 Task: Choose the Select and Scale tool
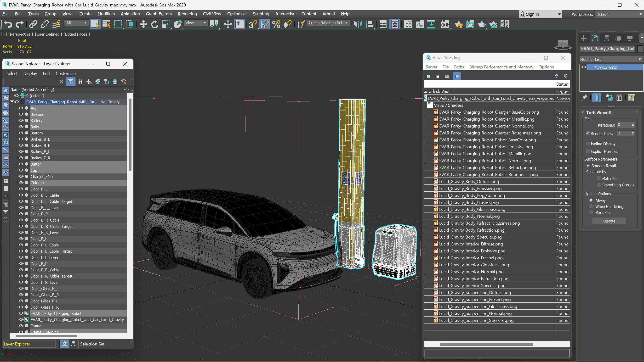166,24
